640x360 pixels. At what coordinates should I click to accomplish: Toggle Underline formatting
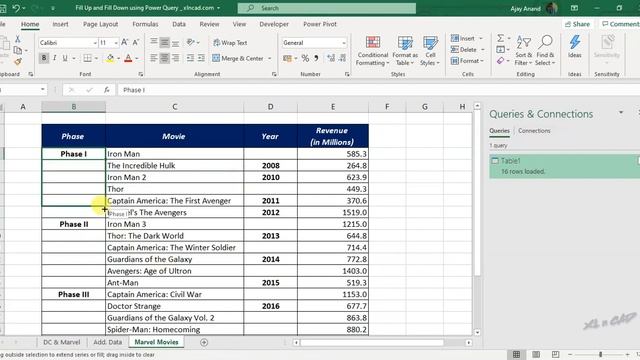pos(65,58)
